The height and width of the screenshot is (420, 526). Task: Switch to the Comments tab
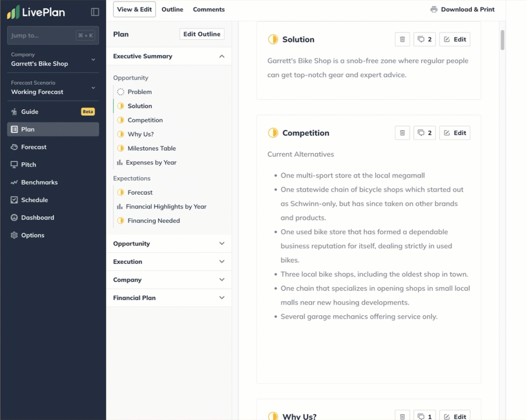click(x=209, y=9)
